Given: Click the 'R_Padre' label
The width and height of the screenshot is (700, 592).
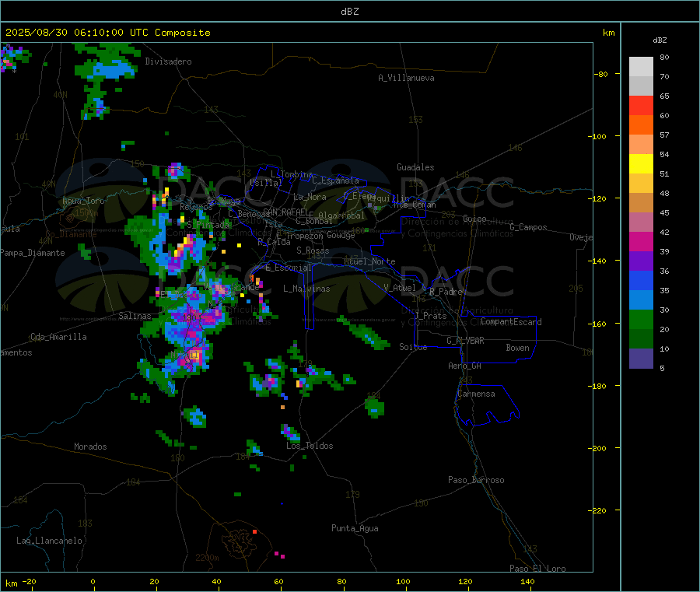Looking at the screenshot, I should pyautogui.click(x=446, y=292).
